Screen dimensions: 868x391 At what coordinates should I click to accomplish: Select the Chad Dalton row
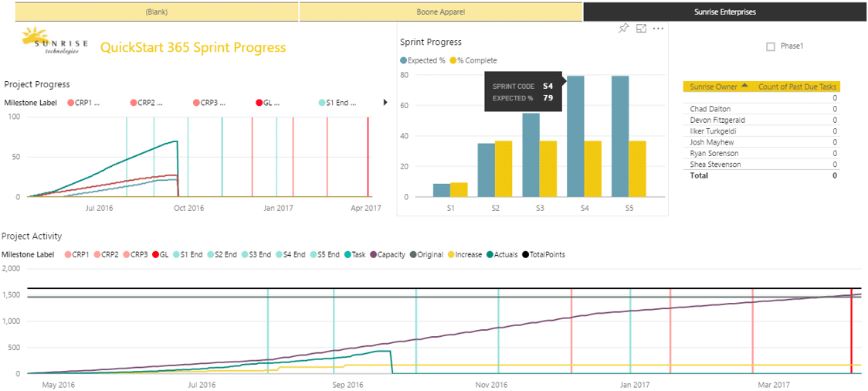point(761,108)
